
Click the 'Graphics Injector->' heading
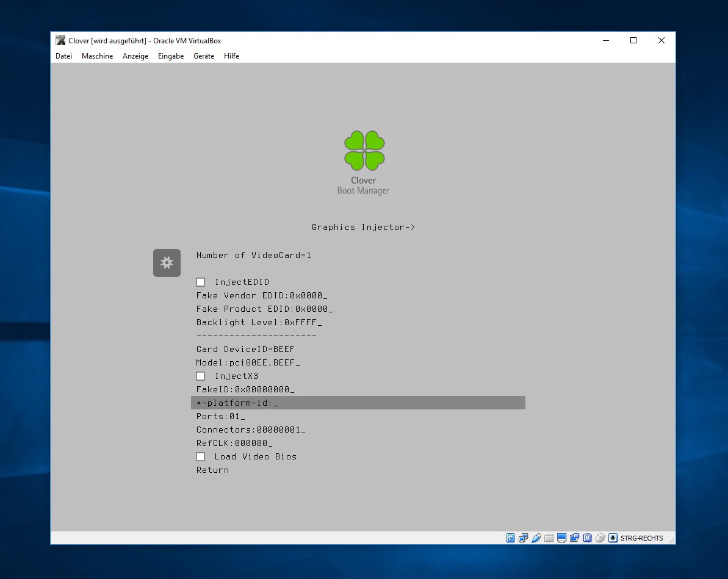(x=363, y=227)
